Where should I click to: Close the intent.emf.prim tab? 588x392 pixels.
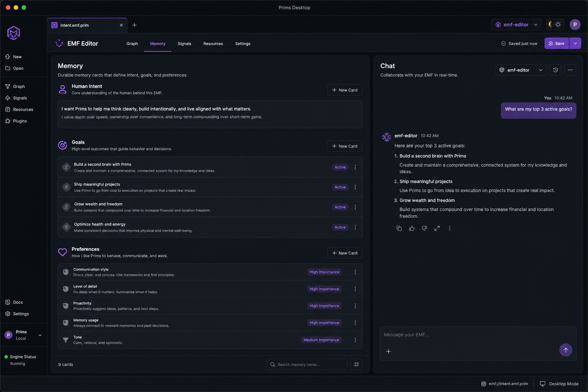[x=121, y=25]
